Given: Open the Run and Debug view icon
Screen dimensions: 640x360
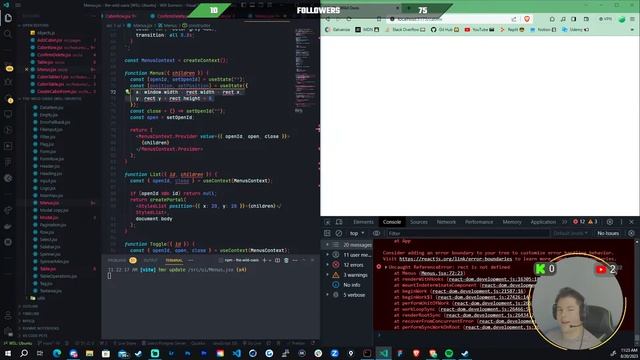Looking at the screenshot, I should coord(8,82).
